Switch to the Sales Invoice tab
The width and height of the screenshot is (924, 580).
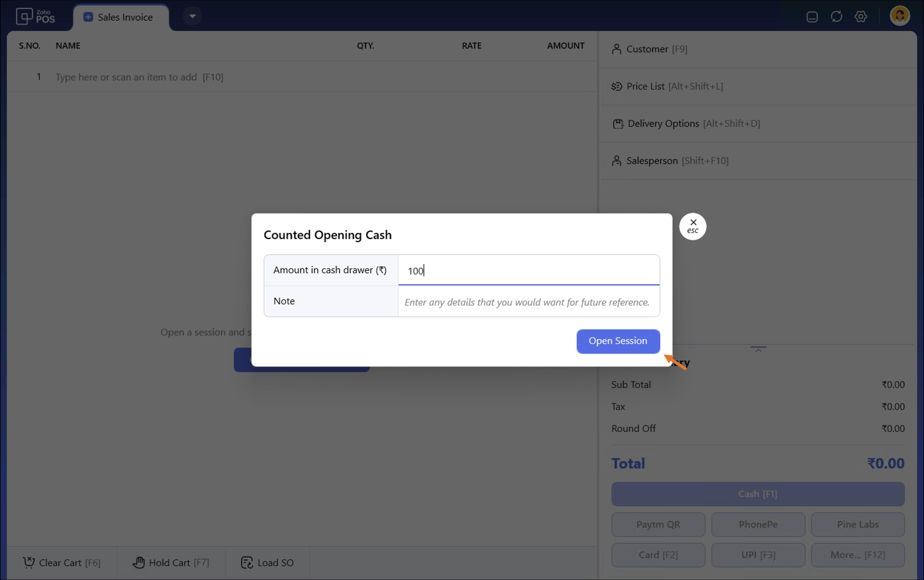(x=120, y=17)
